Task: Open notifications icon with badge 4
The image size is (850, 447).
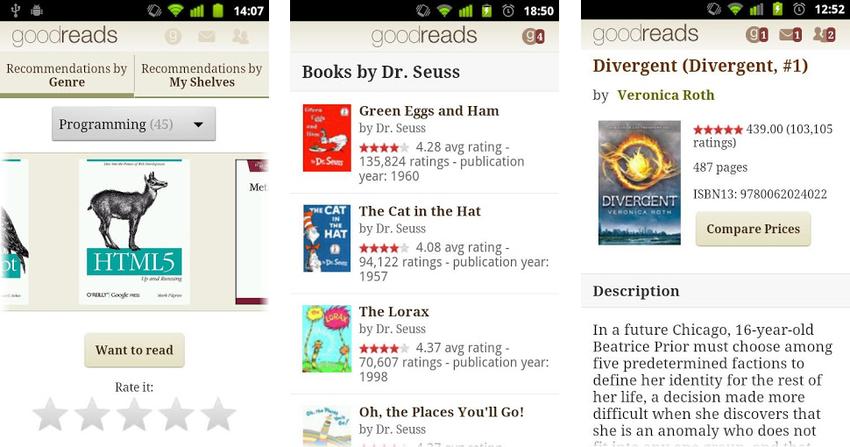Action: pos(533,36)
